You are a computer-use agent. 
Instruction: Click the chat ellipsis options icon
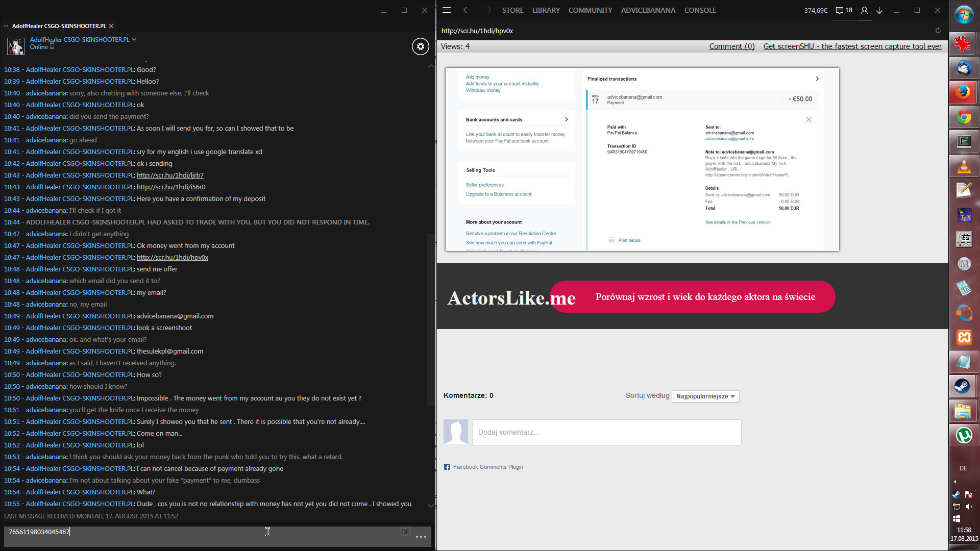[421, 537]
